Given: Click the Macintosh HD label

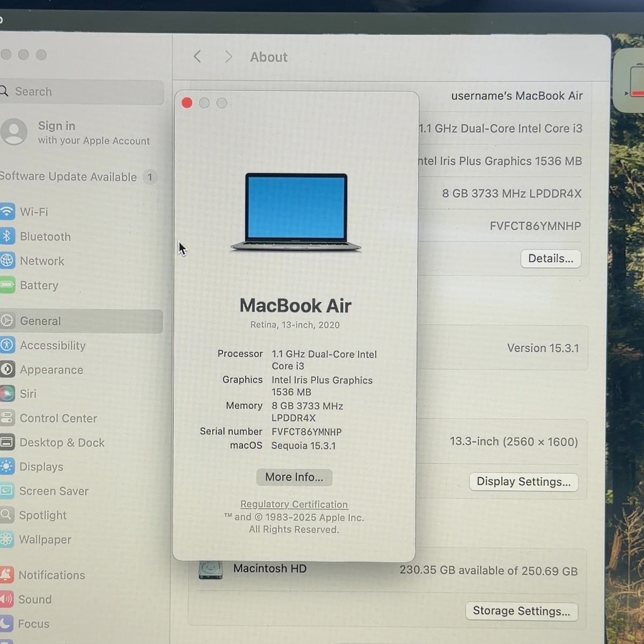Looking at the screenshot, I should point(270,568).
